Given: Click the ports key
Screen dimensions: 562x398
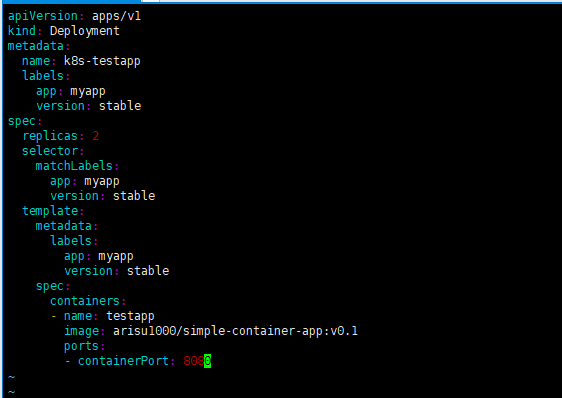Looking at the screenshot, I should coord(81,346).
